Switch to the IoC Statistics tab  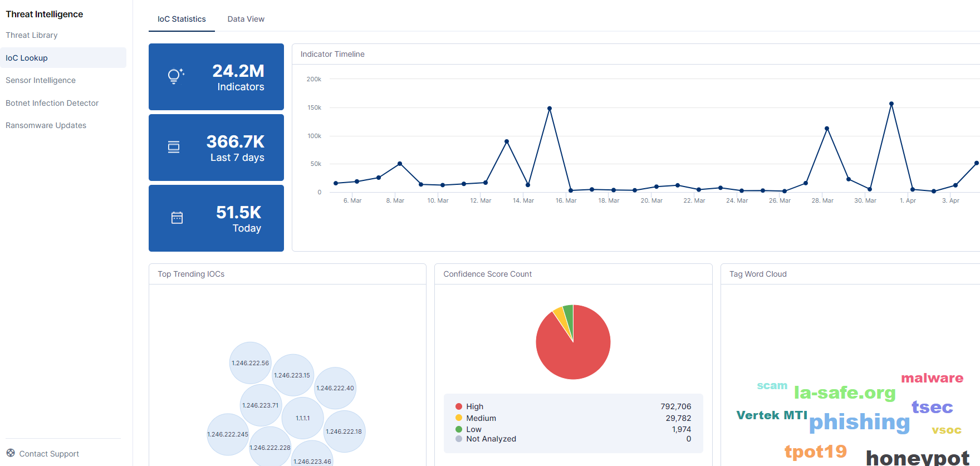pyautogui.click(x=182, y=19)
